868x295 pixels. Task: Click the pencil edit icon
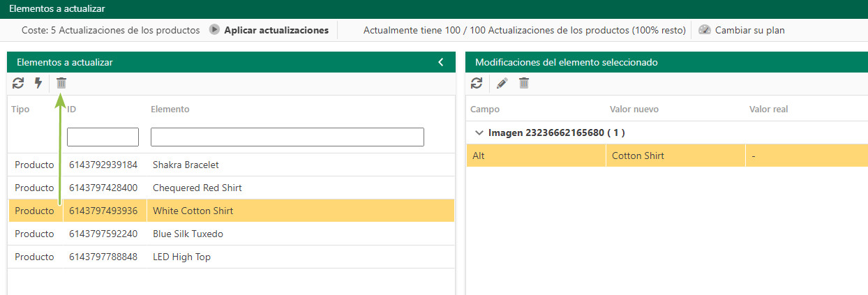[x=502, y=83]
